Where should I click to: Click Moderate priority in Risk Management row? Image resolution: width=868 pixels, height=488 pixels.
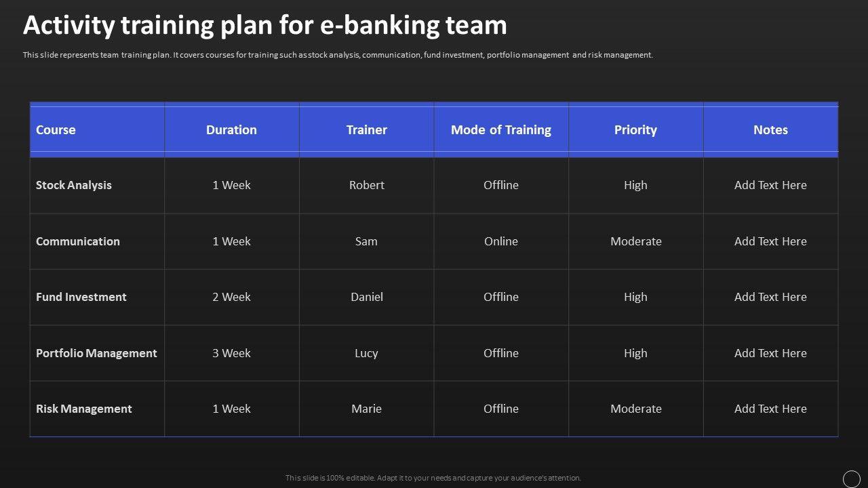pyautogui.click(x=635, y=409)
